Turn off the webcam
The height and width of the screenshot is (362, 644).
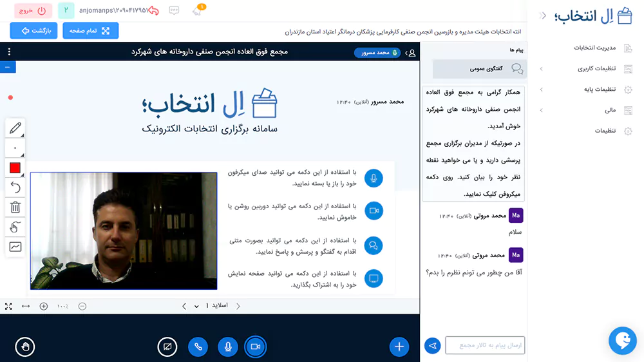coord(255,347)
